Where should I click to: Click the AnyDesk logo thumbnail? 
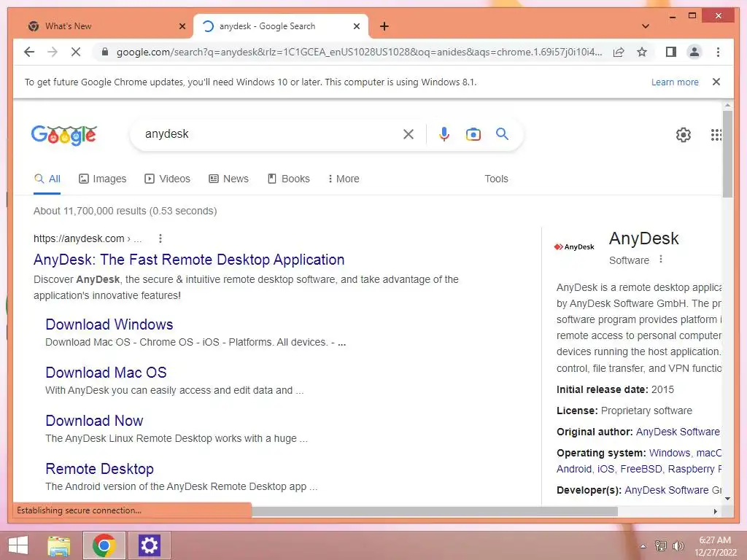575,246
